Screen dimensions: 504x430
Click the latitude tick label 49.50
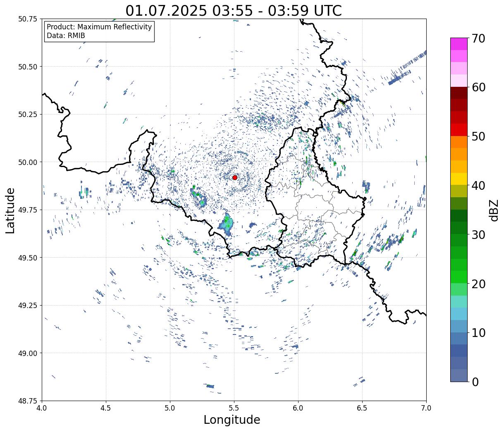coord(28,258)
